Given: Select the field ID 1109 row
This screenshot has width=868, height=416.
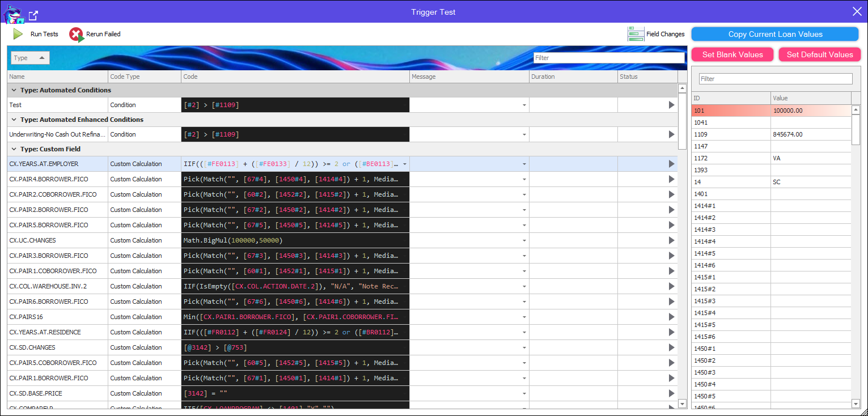Looking at the screenshot, I should (x=731, y=134).
